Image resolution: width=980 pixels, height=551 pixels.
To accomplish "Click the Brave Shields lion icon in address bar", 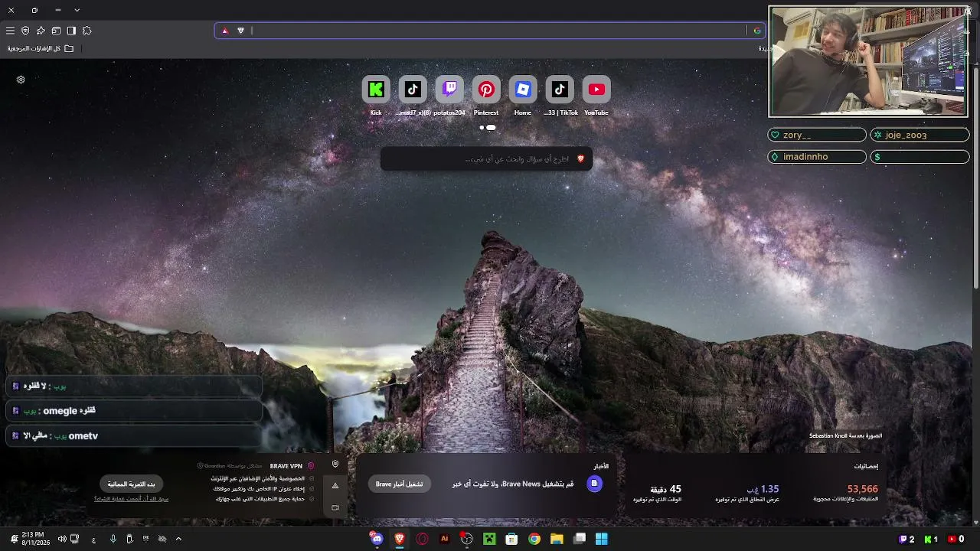I will click(240, 31).
